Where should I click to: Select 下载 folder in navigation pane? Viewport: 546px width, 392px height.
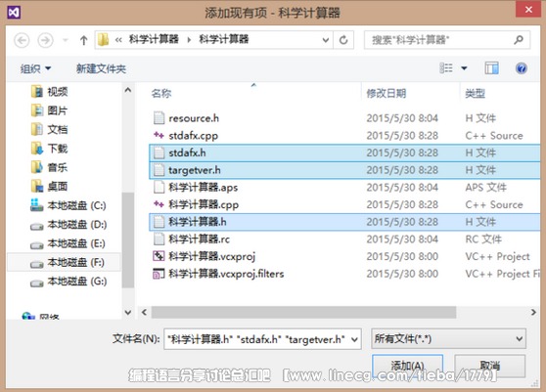click(x=49, y=149)
